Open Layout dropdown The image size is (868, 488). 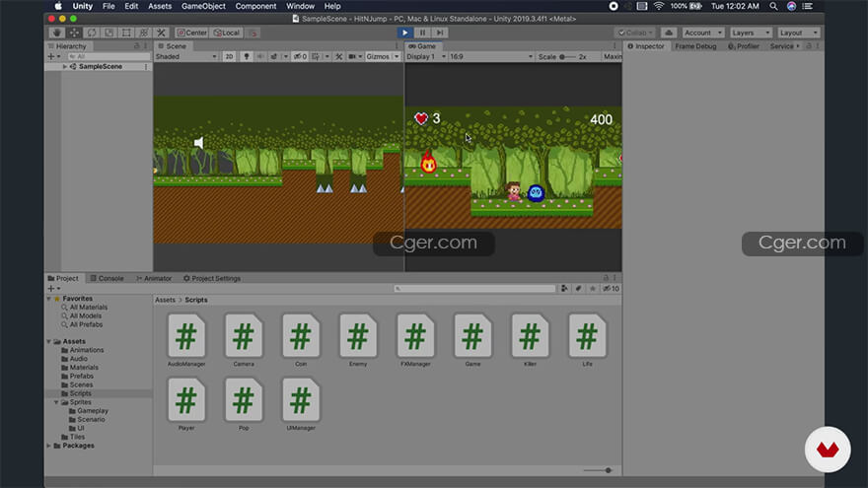(x=798, y=33)
